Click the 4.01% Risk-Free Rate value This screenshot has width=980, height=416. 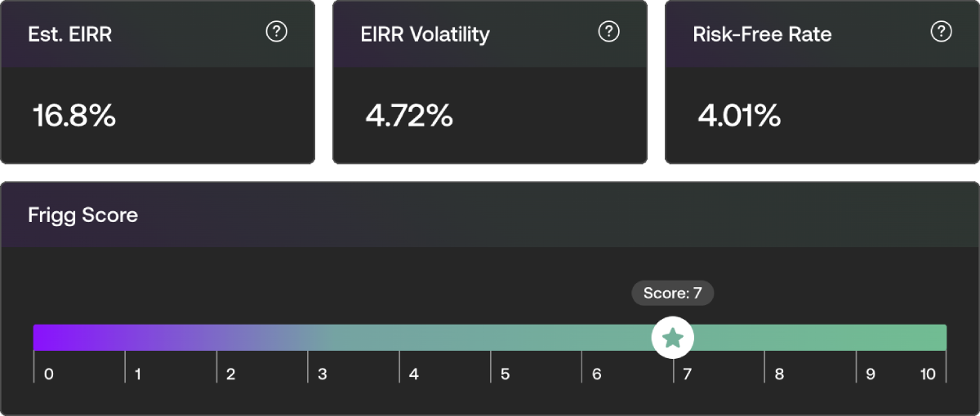click(739, 117)
